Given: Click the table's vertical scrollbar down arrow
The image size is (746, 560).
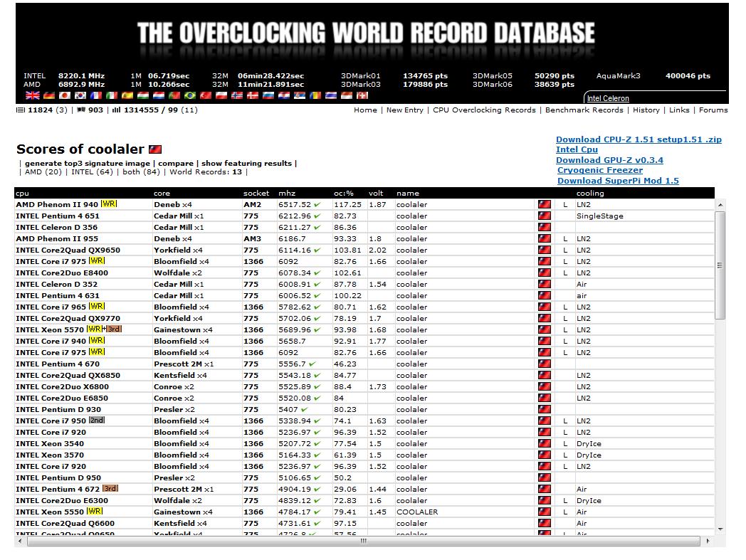Looking at the screenshot, I should coord(720,529).
